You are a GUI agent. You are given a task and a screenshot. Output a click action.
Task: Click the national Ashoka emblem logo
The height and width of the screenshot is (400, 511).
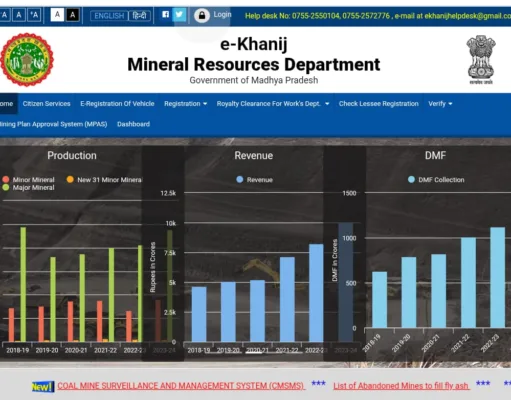(481, 59)
